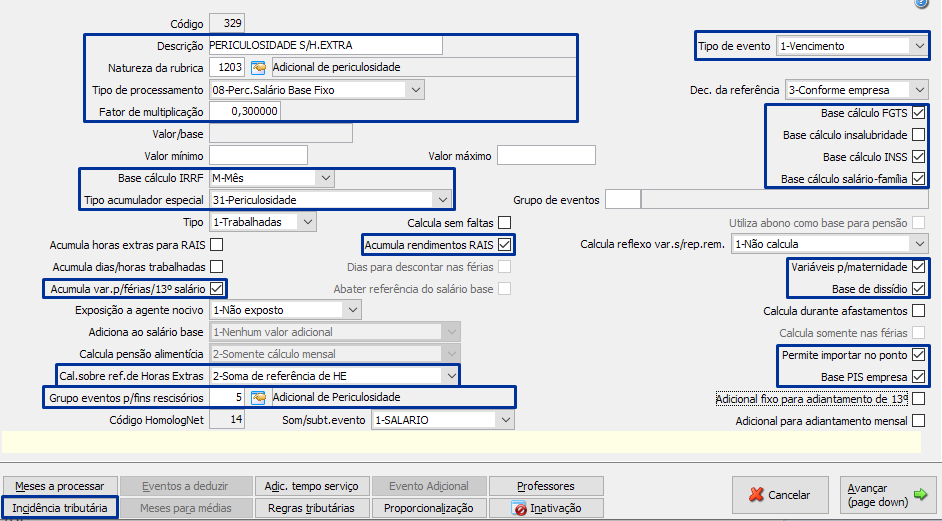This screenshot has height=521, width=942.
Task: Check Adicional para adiantamento mensal
Action: point(918,421)
